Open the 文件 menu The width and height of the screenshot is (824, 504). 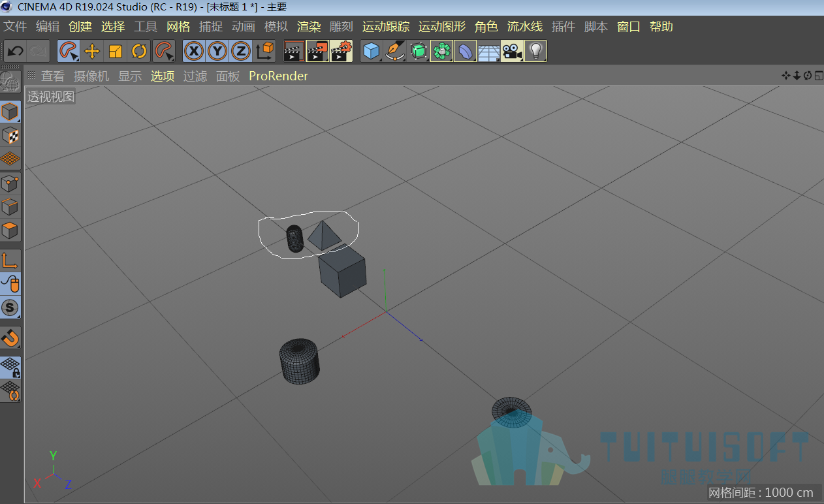15,27
